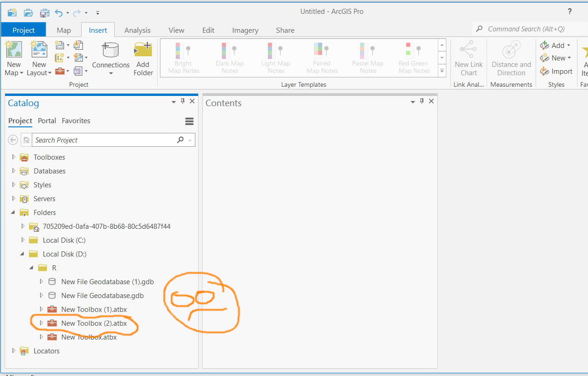Screen dimensions: 588x376
Task: Select the Dark Map Notes template
Action: point(229,58)
